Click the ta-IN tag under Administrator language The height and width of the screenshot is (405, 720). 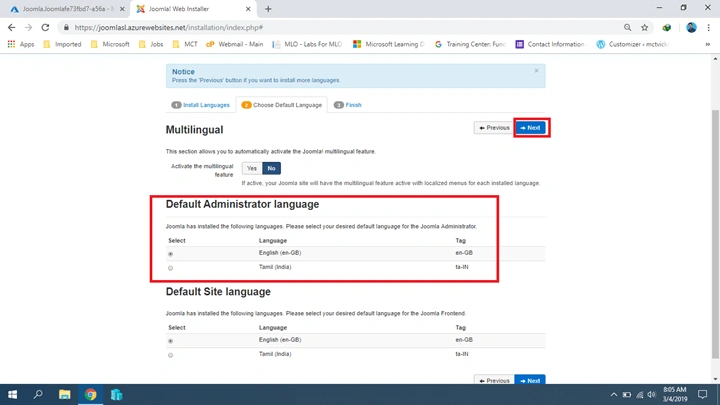coord(462,267)
